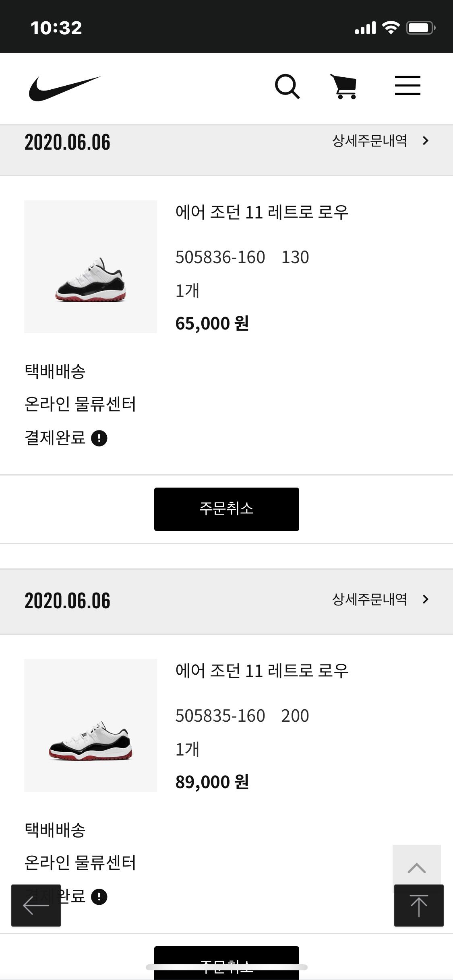Tap the scroll-to-top arrow button
Screen dimensions: 453x980
click(419, 906)
